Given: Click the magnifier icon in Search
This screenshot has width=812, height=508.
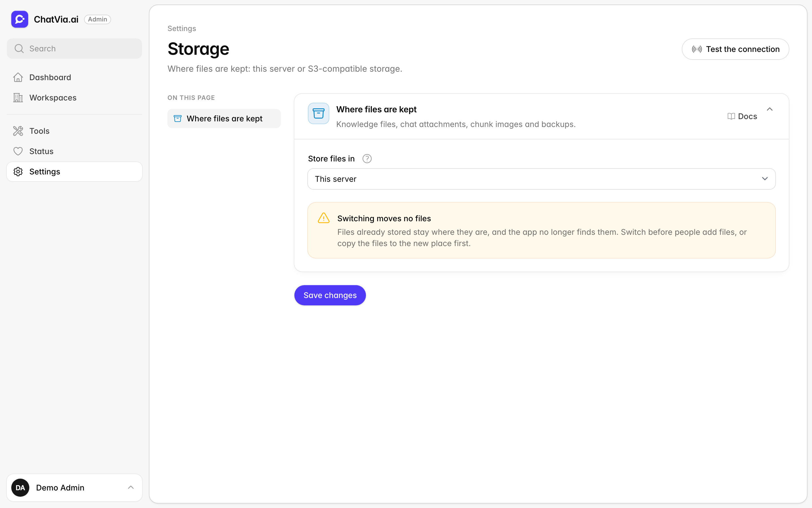Looking at the screenshot, I should coord(19,49).
